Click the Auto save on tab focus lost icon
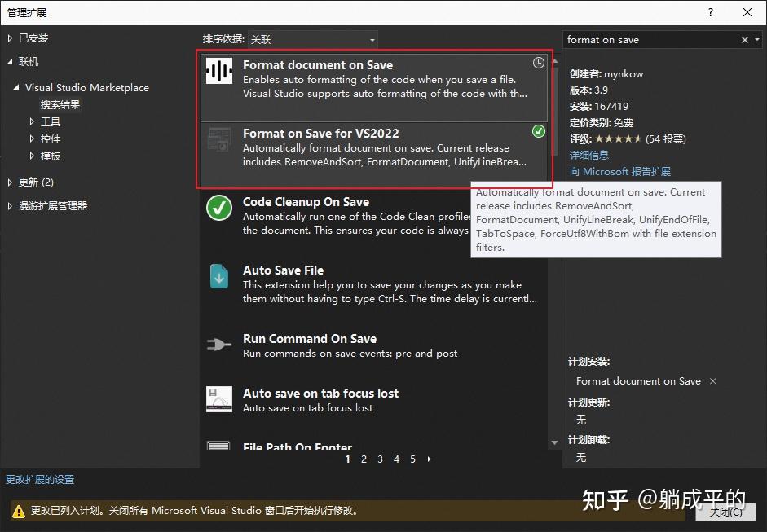 218,399
